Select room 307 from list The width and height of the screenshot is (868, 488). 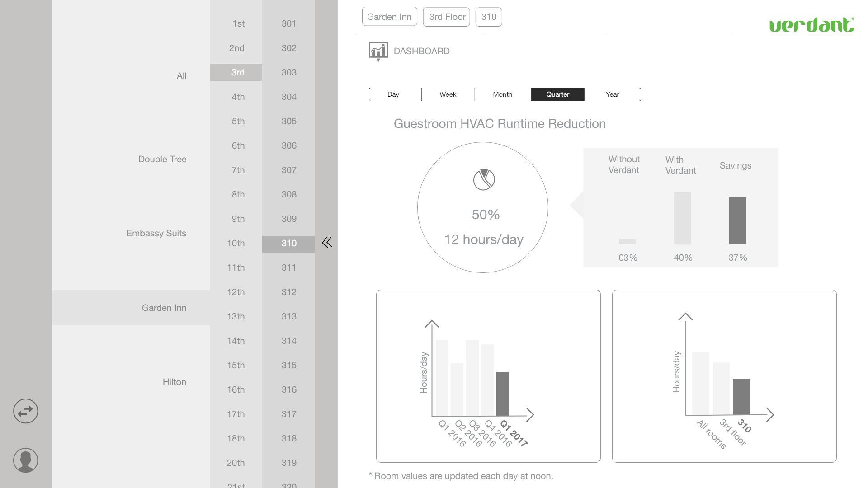pyautogui.click(x=289, y=170)
